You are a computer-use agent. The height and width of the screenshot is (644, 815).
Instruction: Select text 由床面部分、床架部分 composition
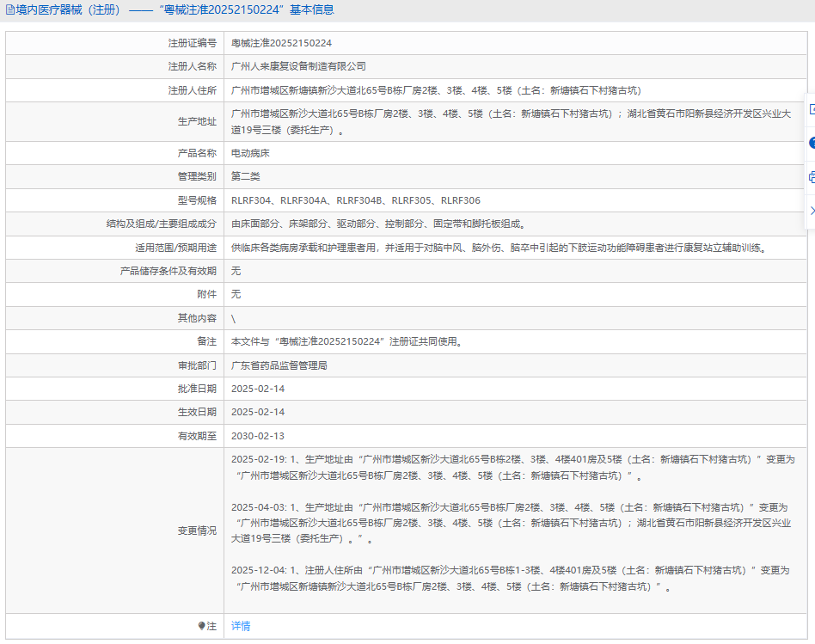pos(379,224)
